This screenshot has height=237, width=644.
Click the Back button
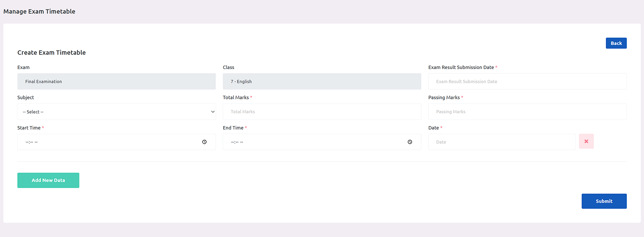[x=616, y=43]
